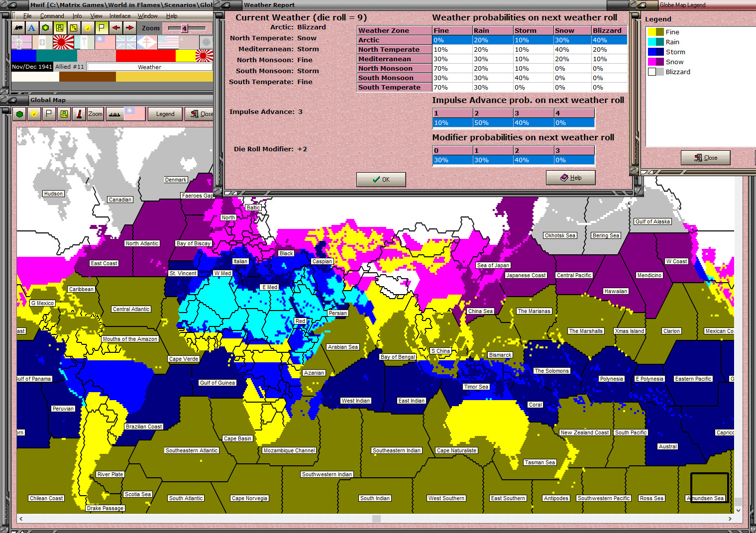Click Zoom button in Global Map toolbar
The height and width of the screenshot is (533, 756).
[x=95, y=114]
